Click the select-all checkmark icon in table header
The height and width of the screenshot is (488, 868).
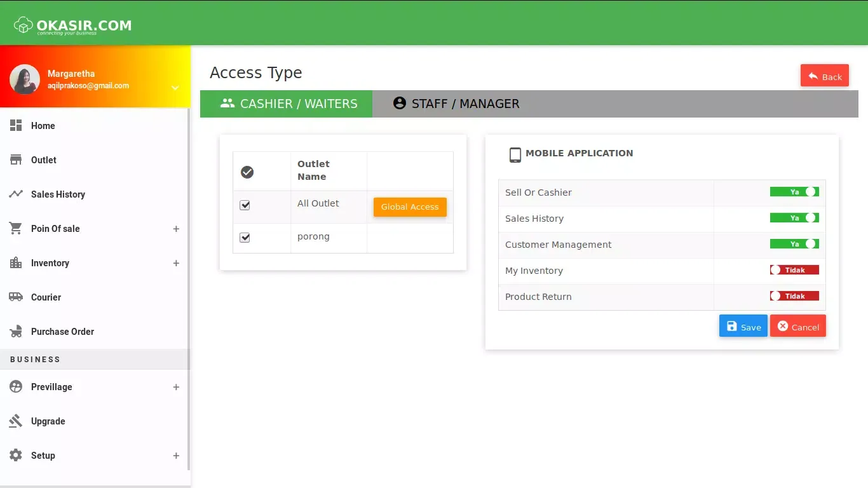pos(247,172)
